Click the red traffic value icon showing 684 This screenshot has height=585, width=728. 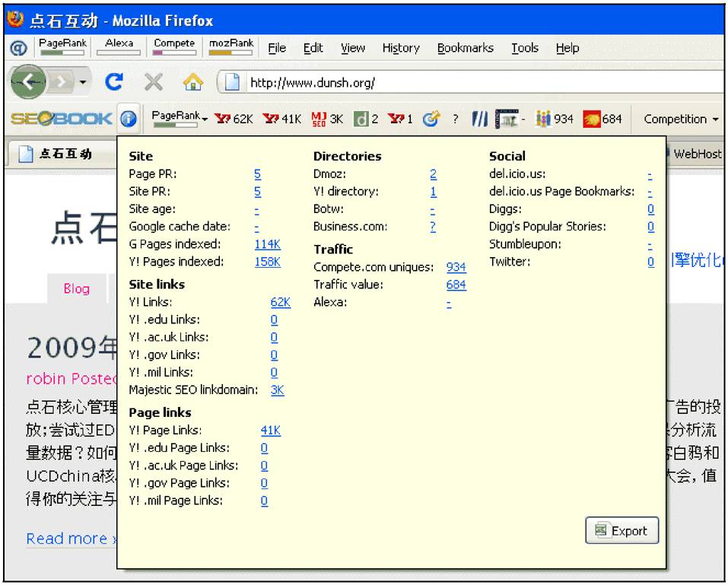pyautogui.click(x=592, y=119)
